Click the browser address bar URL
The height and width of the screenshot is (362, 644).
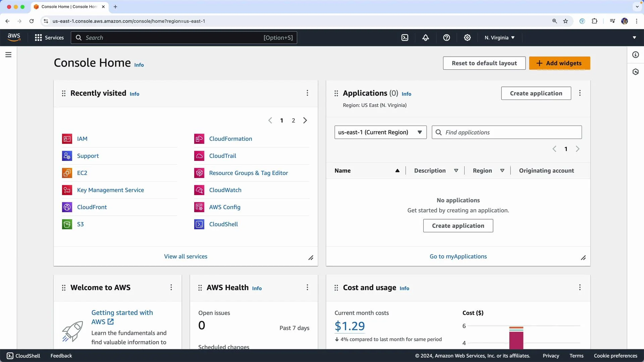(129, 21)
